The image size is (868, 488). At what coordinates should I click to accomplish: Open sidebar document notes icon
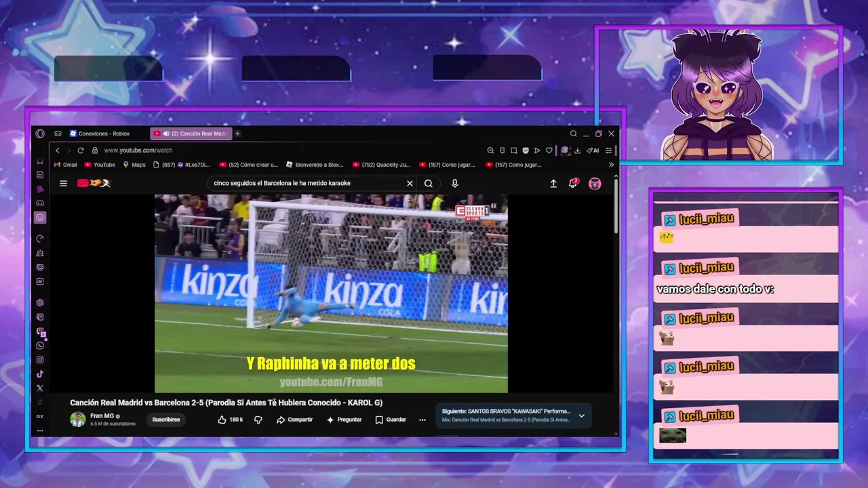coord(40,175)
